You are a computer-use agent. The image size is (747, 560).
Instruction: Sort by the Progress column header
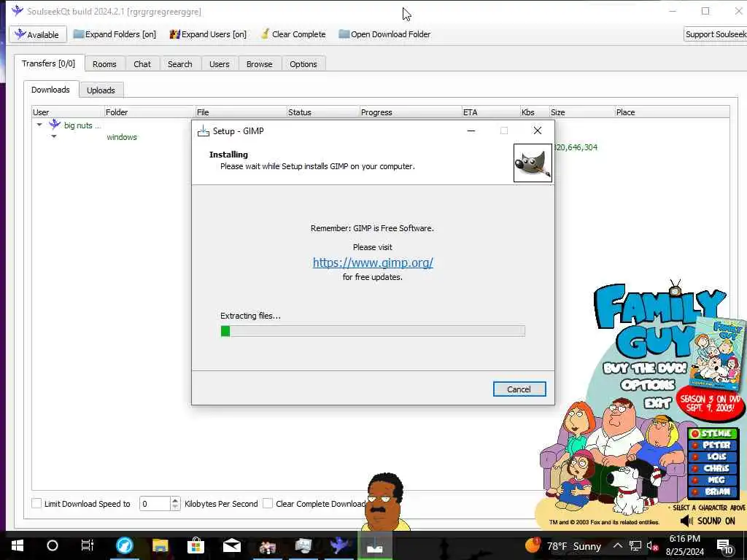click(411, 112)
